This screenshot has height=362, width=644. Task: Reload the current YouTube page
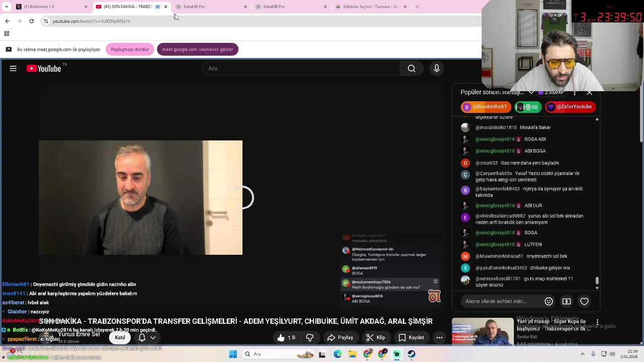[x=31, y=21]
